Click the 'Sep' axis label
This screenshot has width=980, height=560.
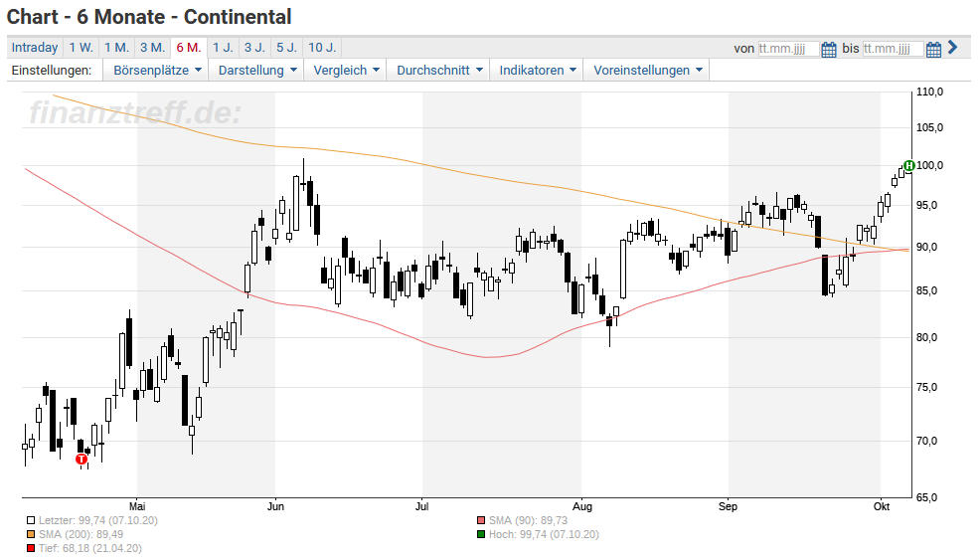pyautogui.click(x=728, y=506)
